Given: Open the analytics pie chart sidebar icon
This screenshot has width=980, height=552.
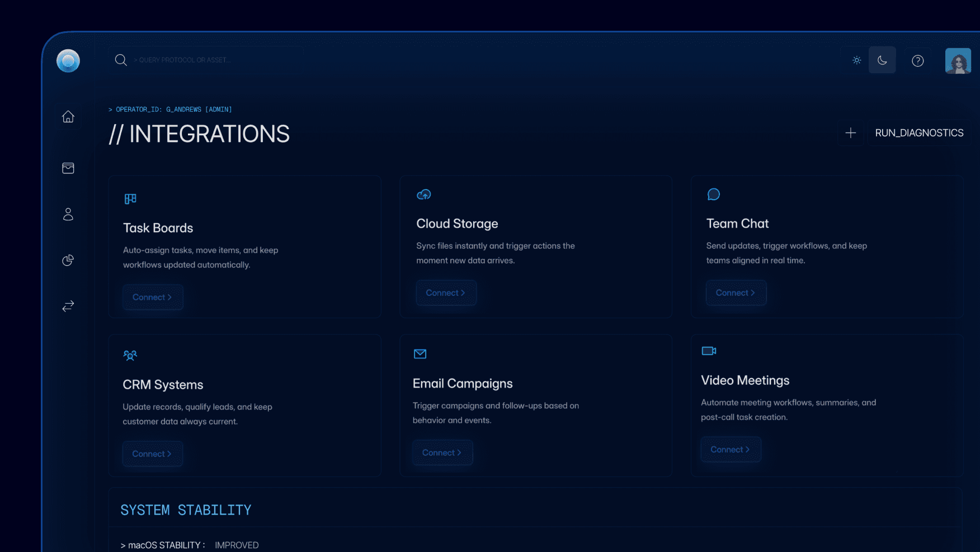Looking at the screenshot, I should [68, 260].
